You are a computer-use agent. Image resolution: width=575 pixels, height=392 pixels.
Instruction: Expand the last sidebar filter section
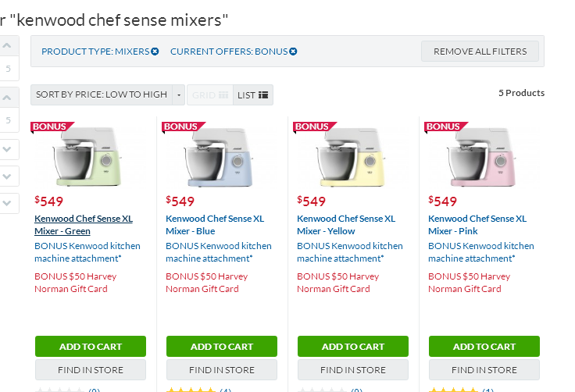coord(8,203)
